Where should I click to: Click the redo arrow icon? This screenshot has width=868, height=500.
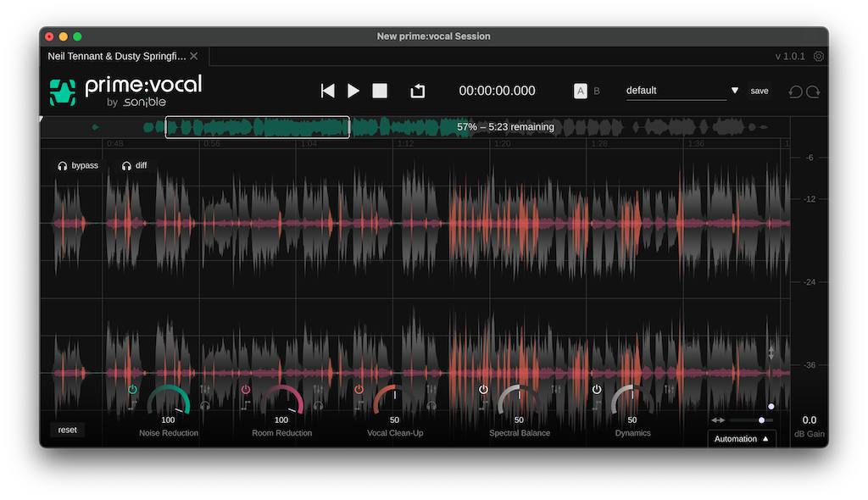tap(813, 92)
